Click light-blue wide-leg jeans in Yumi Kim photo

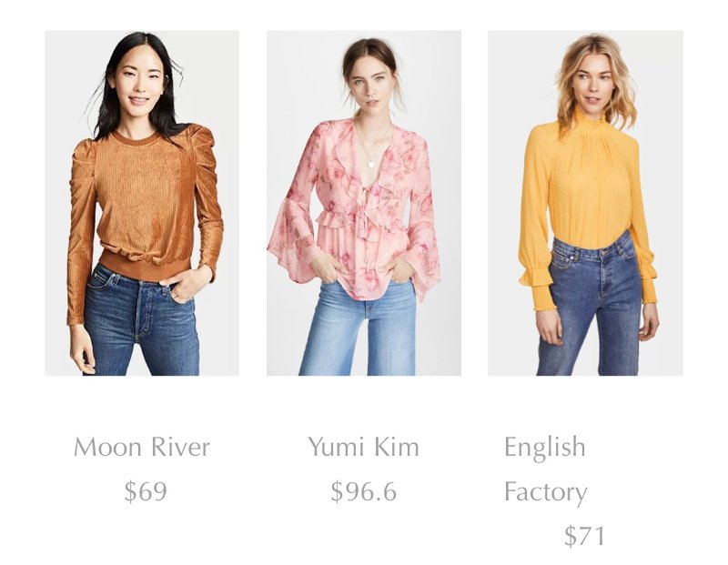[358, 328]
